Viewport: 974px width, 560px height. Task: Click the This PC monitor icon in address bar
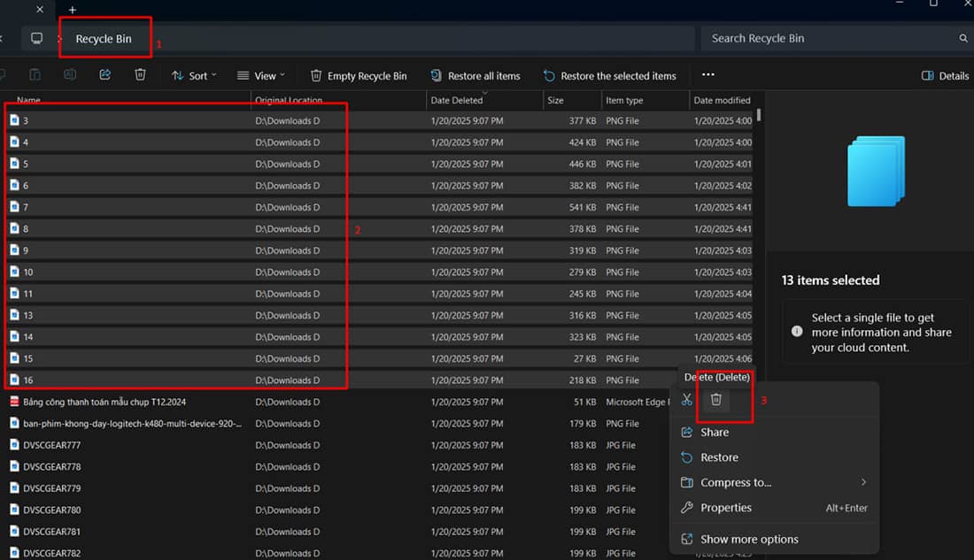(36, 39)
